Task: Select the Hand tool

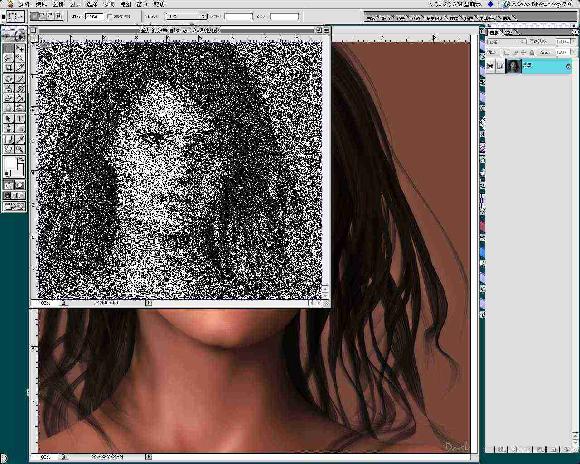Action: 9,149
